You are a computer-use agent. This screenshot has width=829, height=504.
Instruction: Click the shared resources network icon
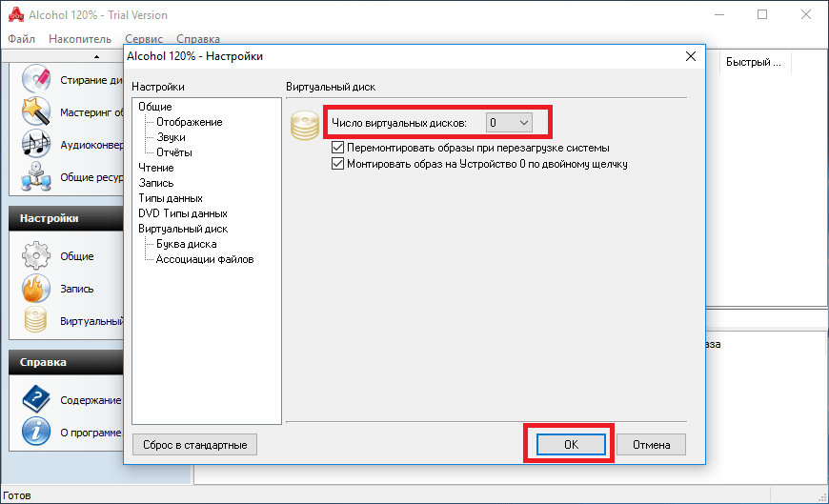[36, 176]
